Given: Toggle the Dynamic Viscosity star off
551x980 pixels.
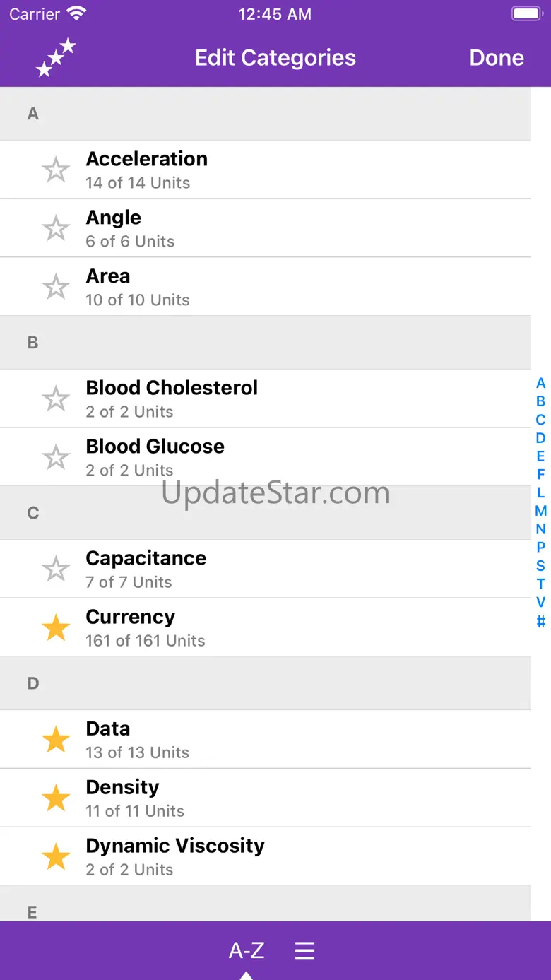Looking at the screenshot, I should [x=56, y=857].
